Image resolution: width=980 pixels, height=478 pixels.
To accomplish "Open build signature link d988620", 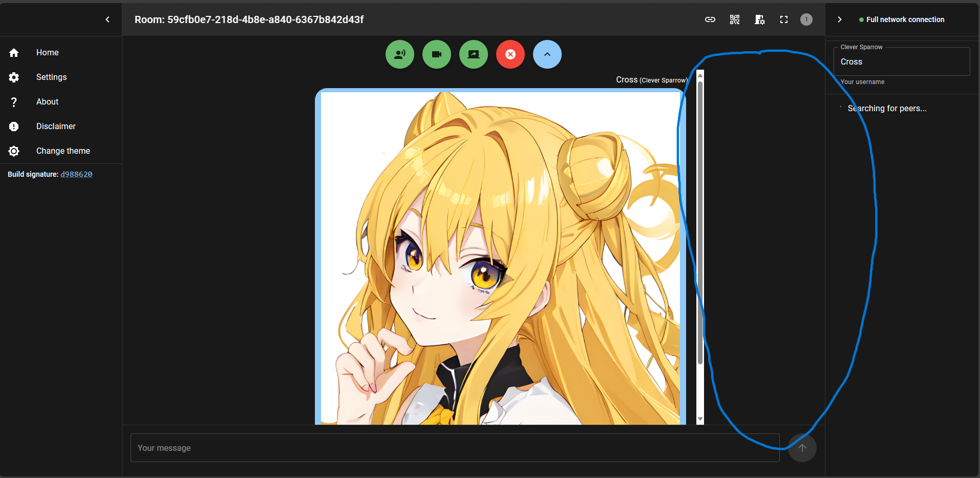I will tap(76, 174).
